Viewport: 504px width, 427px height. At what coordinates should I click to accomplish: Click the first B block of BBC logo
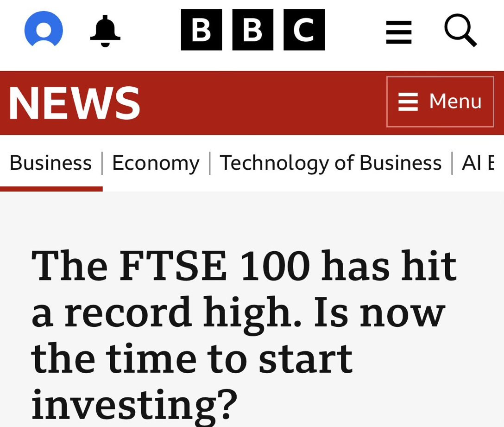202,30
